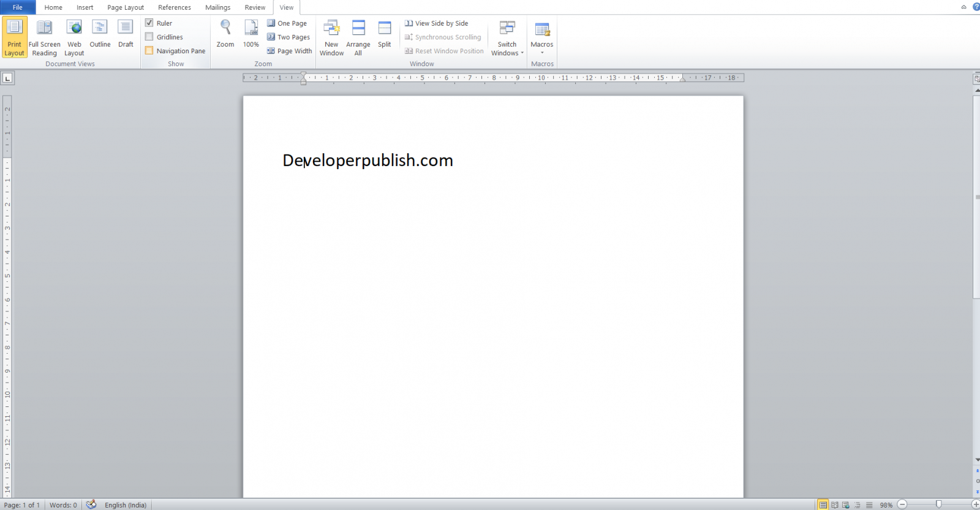Enable the Gridlines checkbox
980x510 pixels.
pos(149,37)
